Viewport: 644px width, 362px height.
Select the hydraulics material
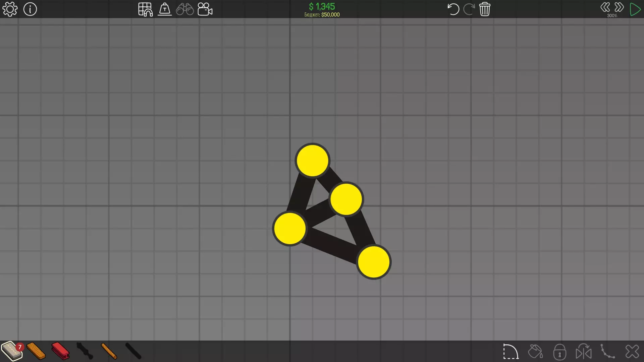click(85, 351)
